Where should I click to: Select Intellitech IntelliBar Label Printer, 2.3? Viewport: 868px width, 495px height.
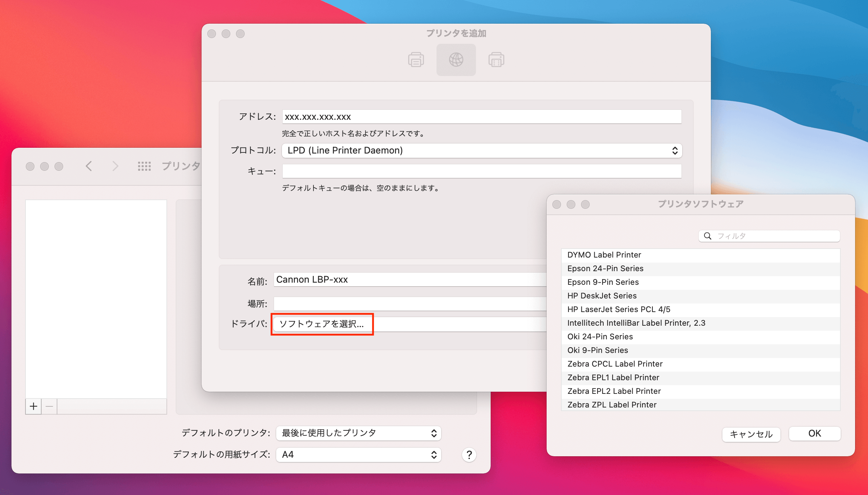[x=701, y=324]
